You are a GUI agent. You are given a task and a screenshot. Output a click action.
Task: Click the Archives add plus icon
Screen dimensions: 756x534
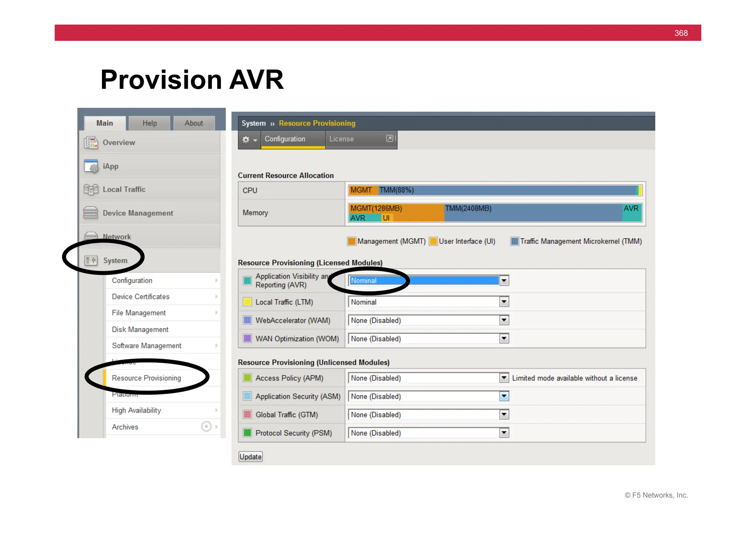(206, 427)
